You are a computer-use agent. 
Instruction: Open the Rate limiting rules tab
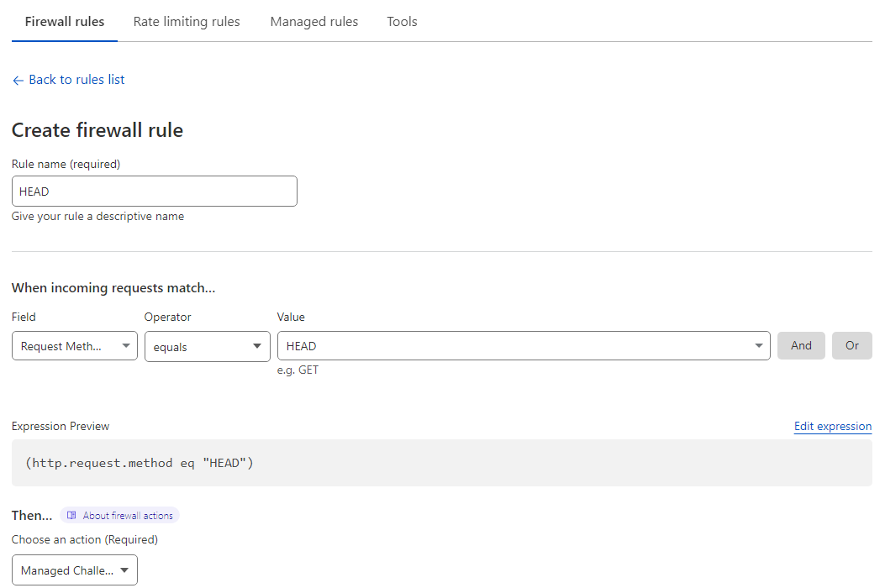coord(187,22)
